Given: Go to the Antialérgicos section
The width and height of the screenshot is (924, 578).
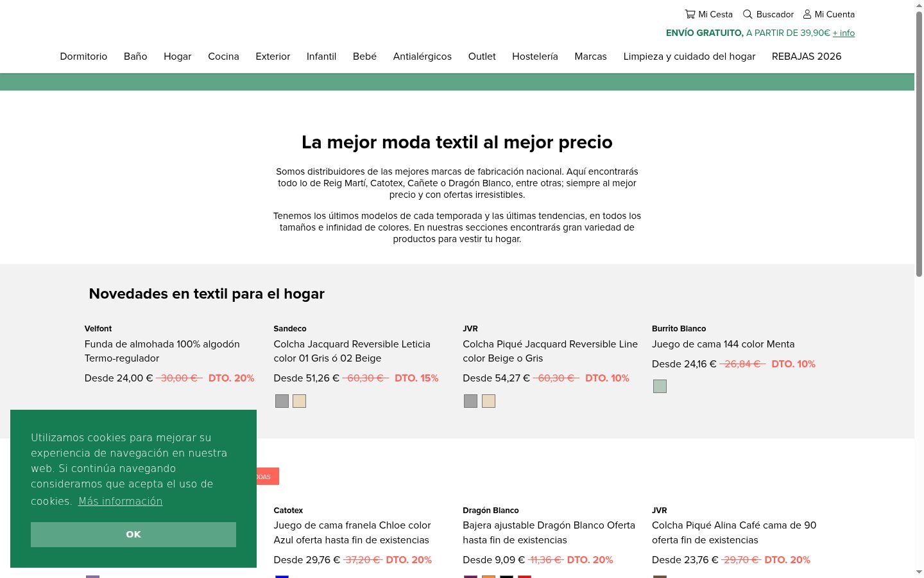Looking at the screenshot, I should point(422,57).
